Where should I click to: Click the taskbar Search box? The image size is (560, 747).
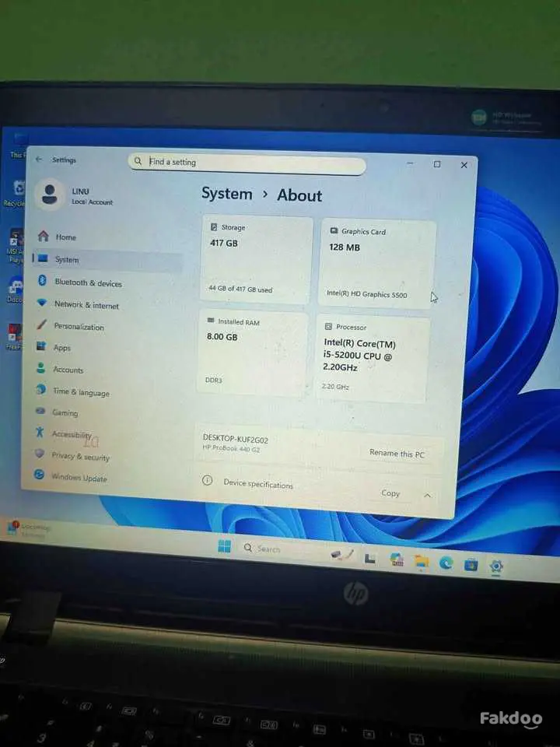pyautogui.click(x=281, y=549)
